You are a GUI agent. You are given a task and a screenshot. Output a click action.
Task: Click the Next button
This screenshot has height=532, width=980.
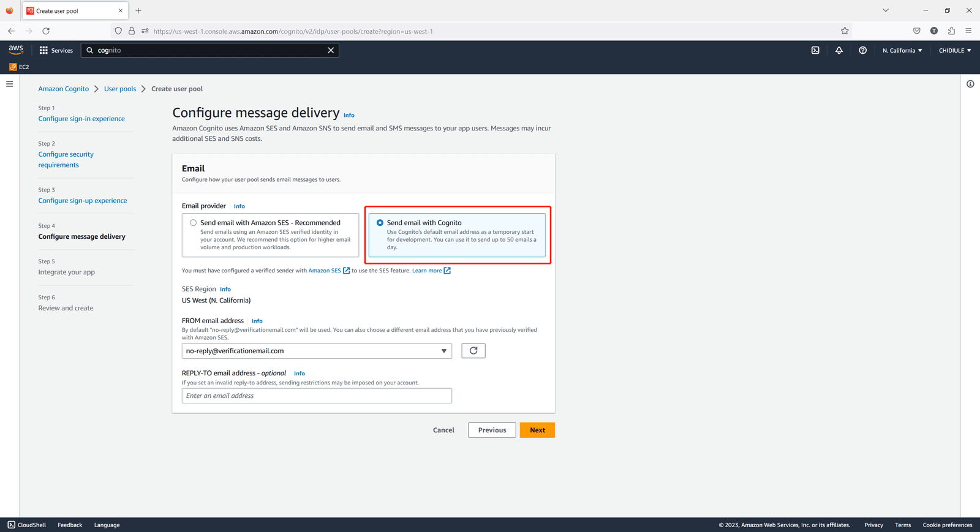[537, 430]
